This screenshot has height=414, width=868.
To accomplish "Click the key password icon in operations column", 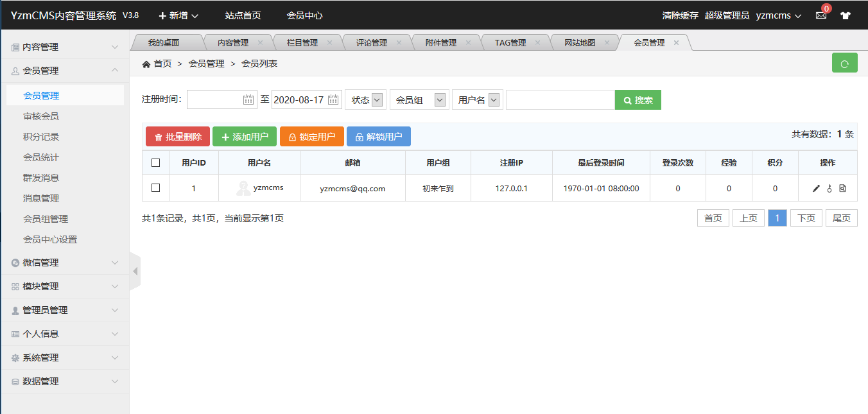I will coord(829,188).
